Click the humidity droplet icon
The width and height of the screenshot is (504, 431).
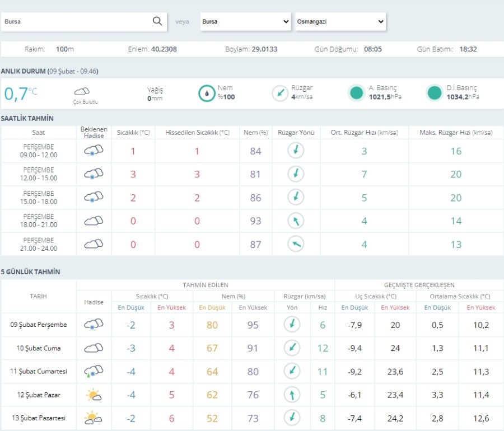[207, 93]
